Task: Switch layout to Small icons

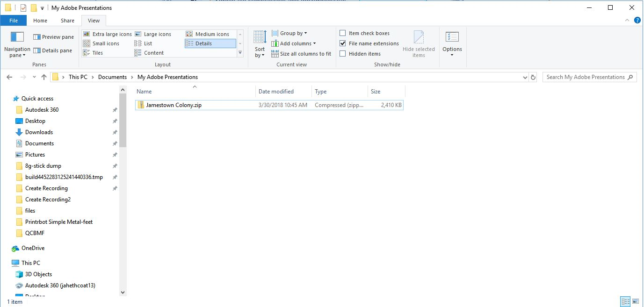Action: coord(101,43)
